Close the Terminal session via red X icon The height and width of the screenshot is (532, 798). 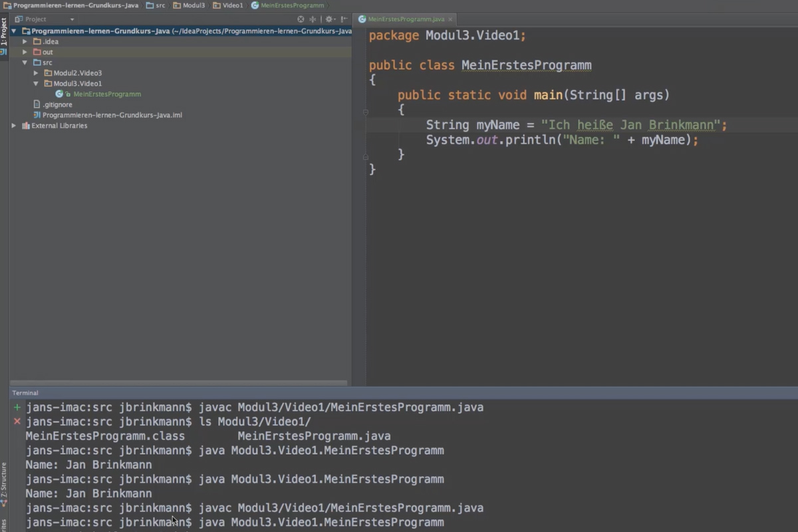[x=16, y=421]
